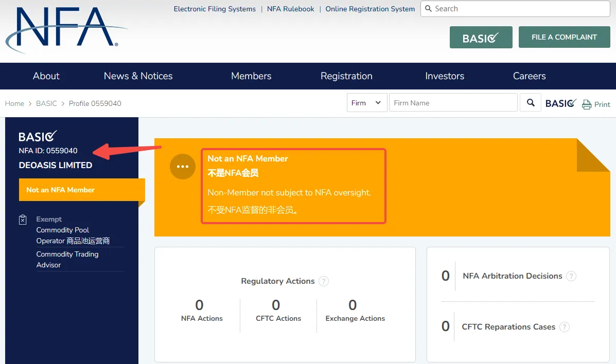The image size is (616, 364).
Task: Click the BASIC logo in the sidebar
Action: (38, 136)
